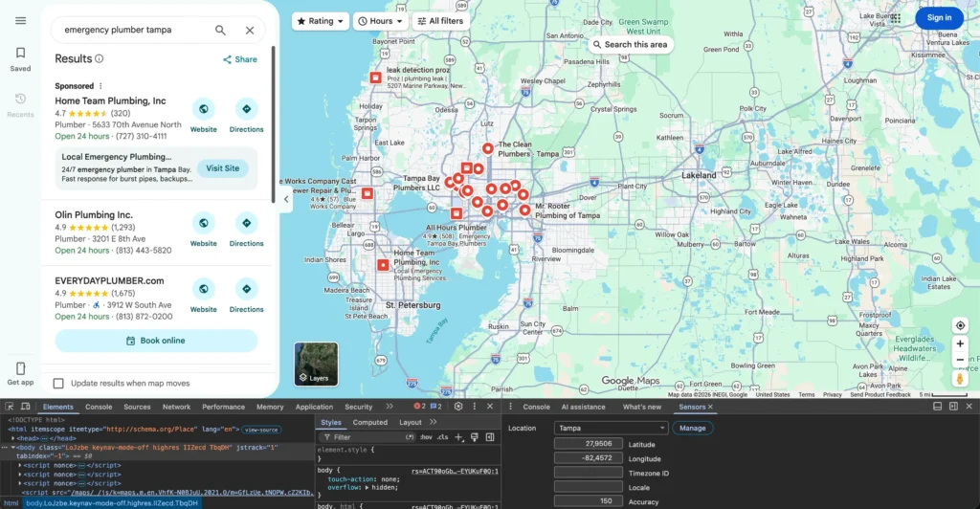Image resolution: width=980 pixels, height=509 pixels.
Task: Click the view-source badge
Action: tap(260, 430)
